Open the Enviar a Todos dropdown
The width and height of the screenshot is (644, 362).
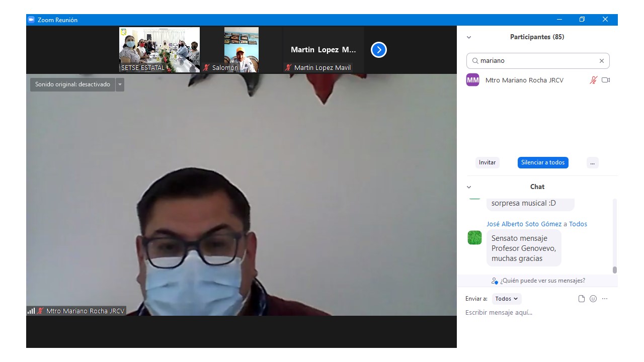[507, 299]
